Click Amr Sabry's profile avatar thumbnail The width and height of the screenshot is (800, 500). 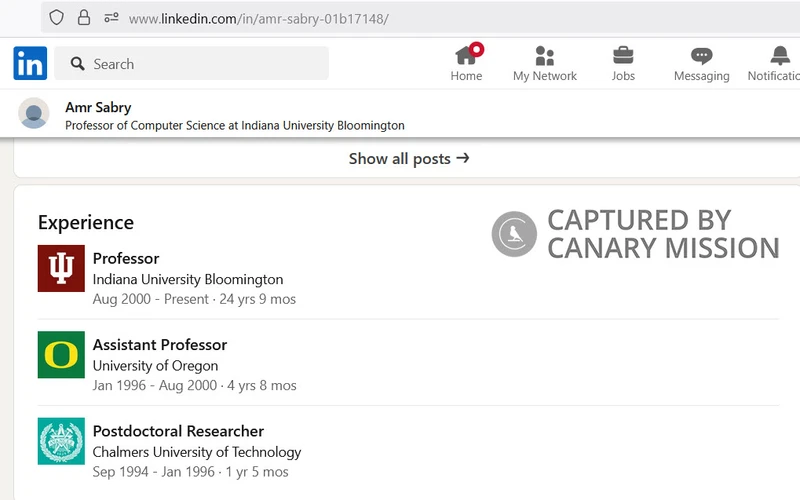34,114
